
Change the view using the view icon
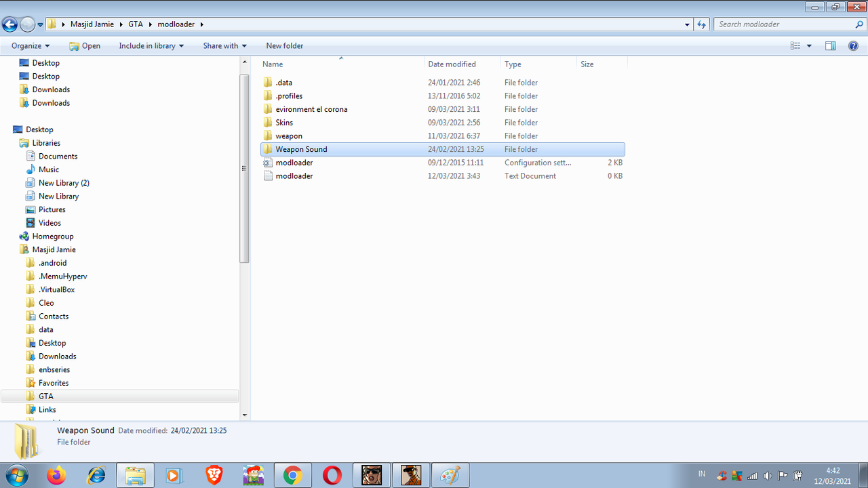coord(795,46)
